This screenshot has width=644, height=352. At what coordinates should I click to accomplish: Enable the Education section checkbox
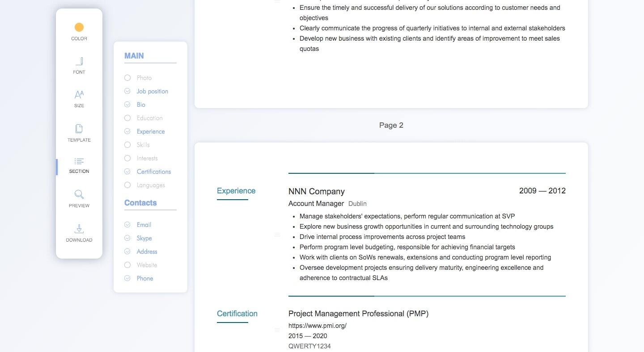coord(127,118)
